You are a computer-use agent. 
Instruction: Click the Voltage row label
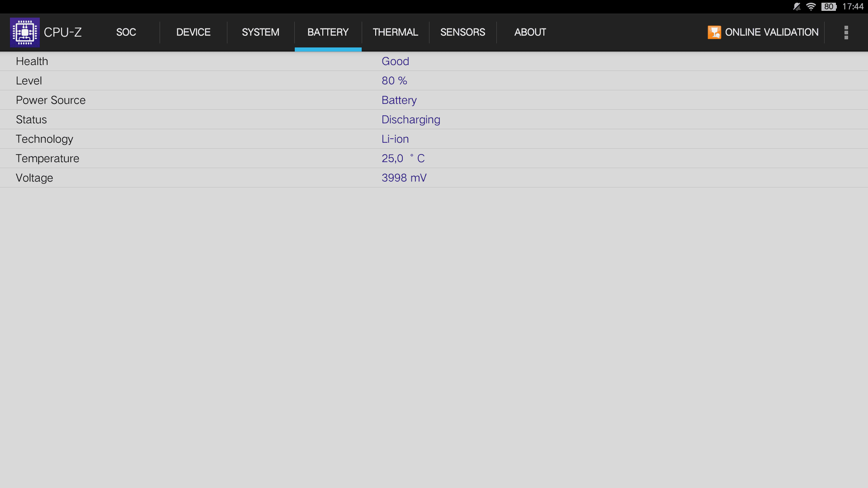coord(34,178)
